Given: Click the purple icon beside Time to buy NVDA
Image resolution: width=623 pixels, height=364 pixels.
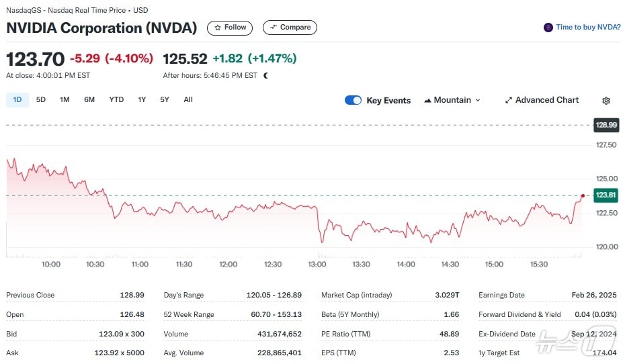Looking at the screenshot, I should [x=548, y=28].
